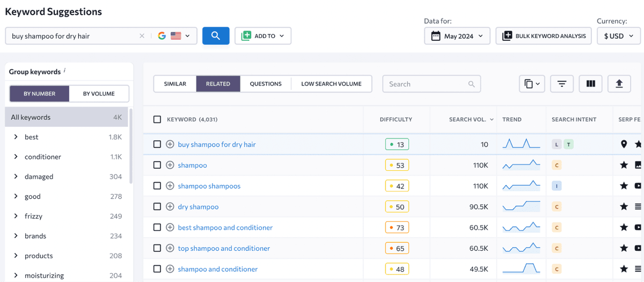
Task: Select the All keywords group
Action: [x=66, y=117]
